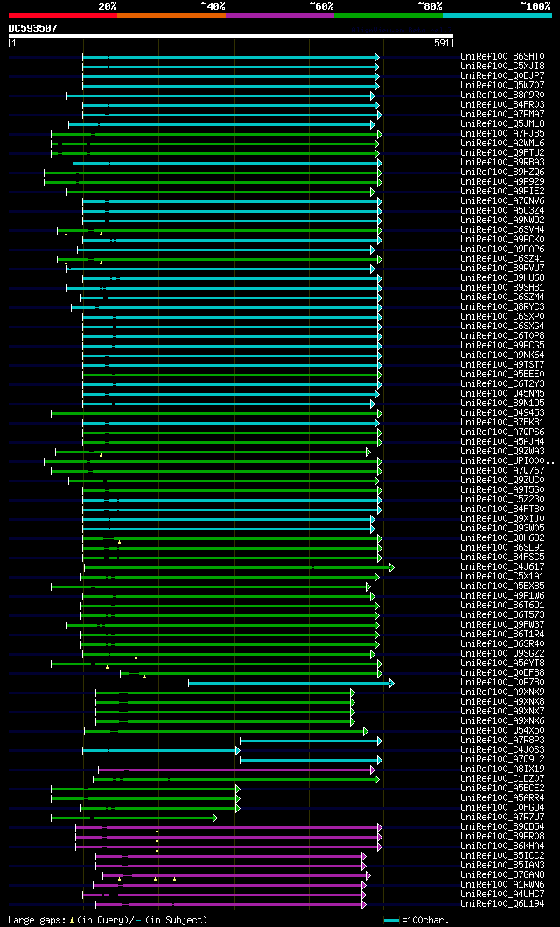Image resolution: width=560 pixels, height=927 pixels.
Task: Open the UniRef100_A2WML6 hit
Action: (503, 143)
